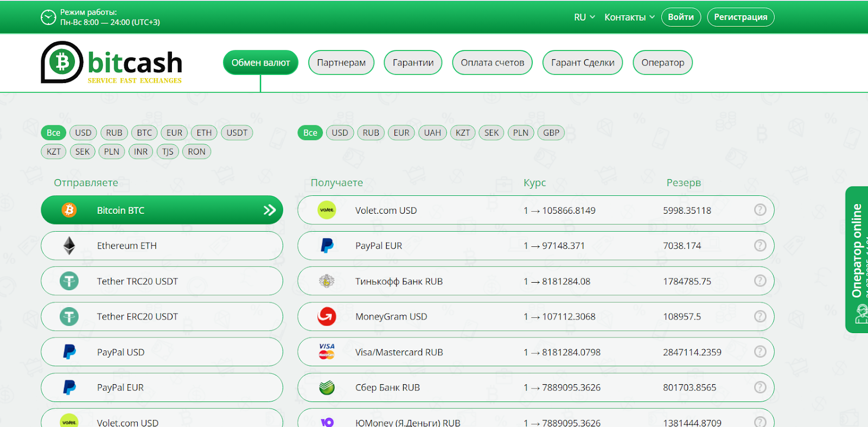Click the bitcash logo icon
868x427 pixels.
tap(62, 62)
